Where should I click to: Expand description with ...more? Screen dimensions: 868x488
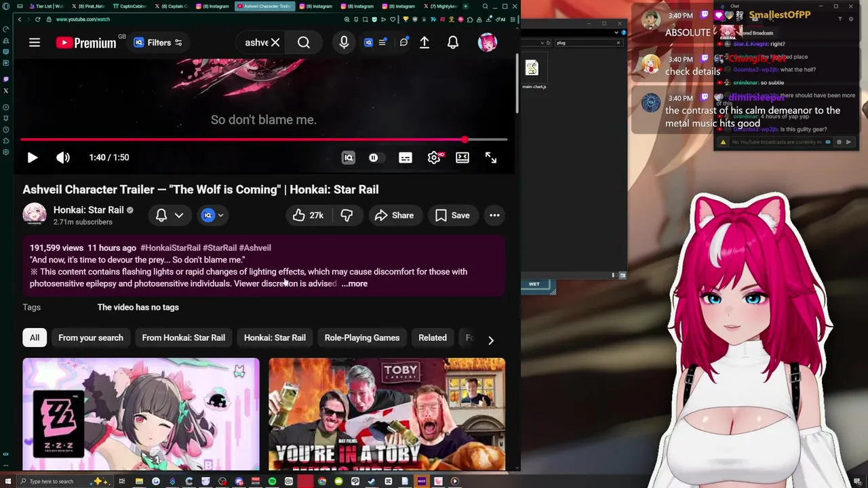pos(355,284)
